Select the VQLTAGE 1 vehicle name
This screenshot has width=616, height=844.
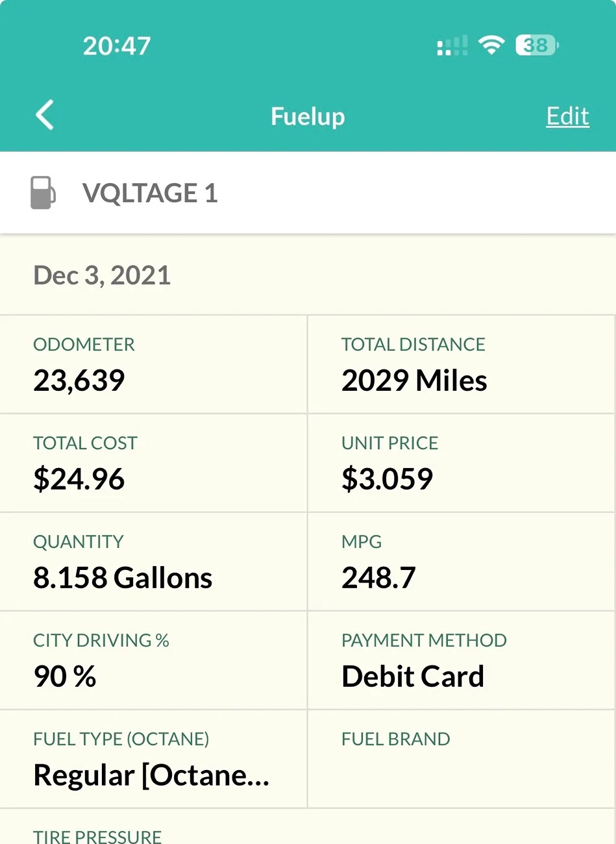point(150,193)
